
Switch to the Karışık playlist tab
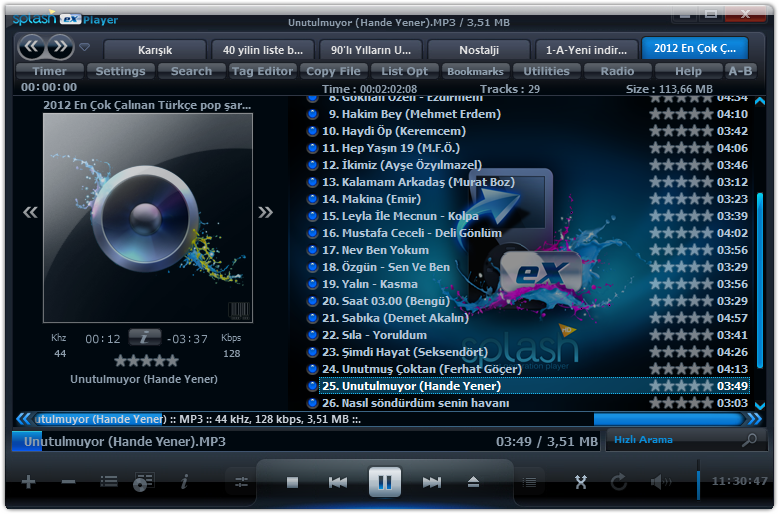pos(155,50)
